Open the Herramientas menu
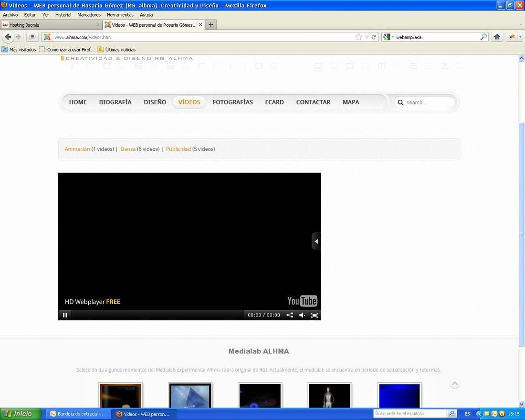The height and width of the screenshot is (420, 525). pos(120,15)
